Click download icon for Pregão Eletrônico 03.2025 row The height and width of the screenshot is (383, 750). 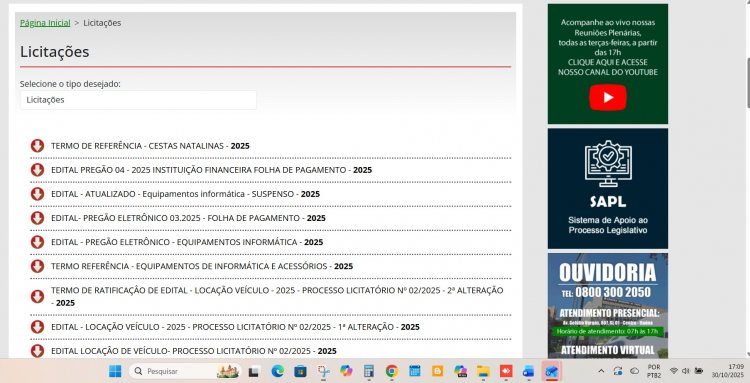37,218
